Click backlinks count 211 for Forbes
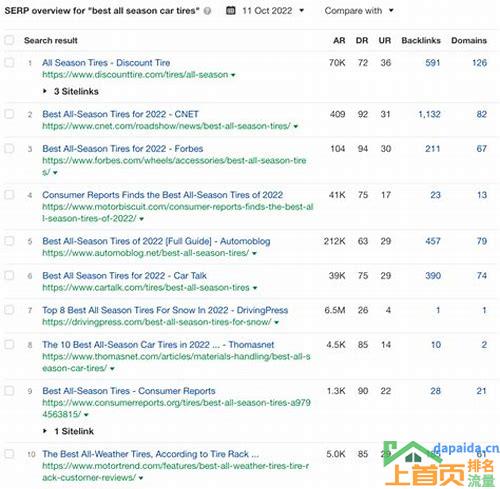Viewport: 500px width, 489px height. coord(433,149)
